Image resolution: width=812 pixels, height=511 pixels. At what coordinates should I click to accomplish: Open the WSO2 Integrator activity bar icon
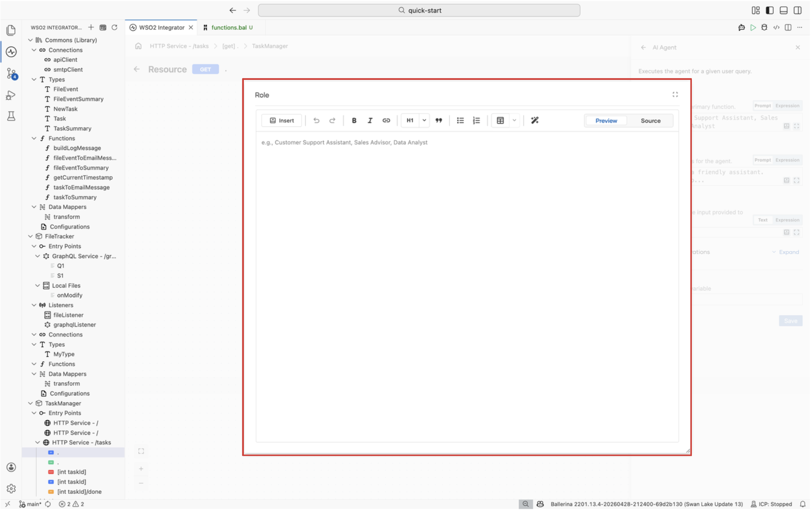11,52
